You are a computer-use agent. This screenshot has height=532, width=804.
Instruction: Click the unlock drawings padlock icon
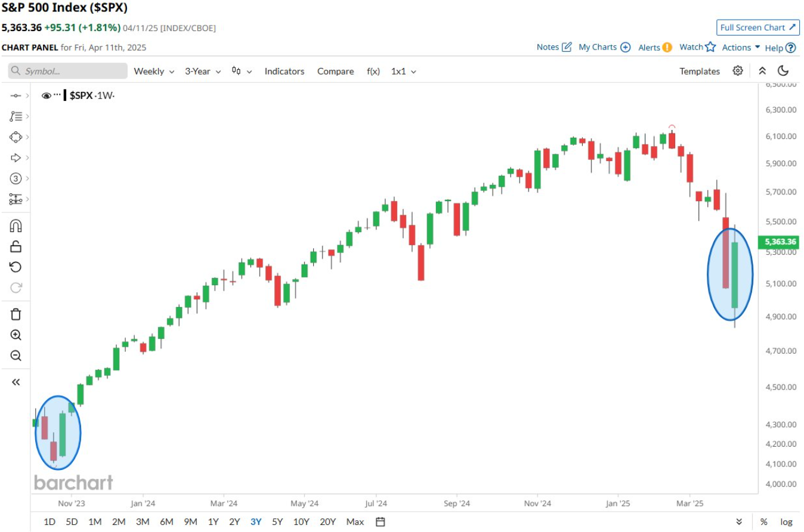(x=16, y=246)
